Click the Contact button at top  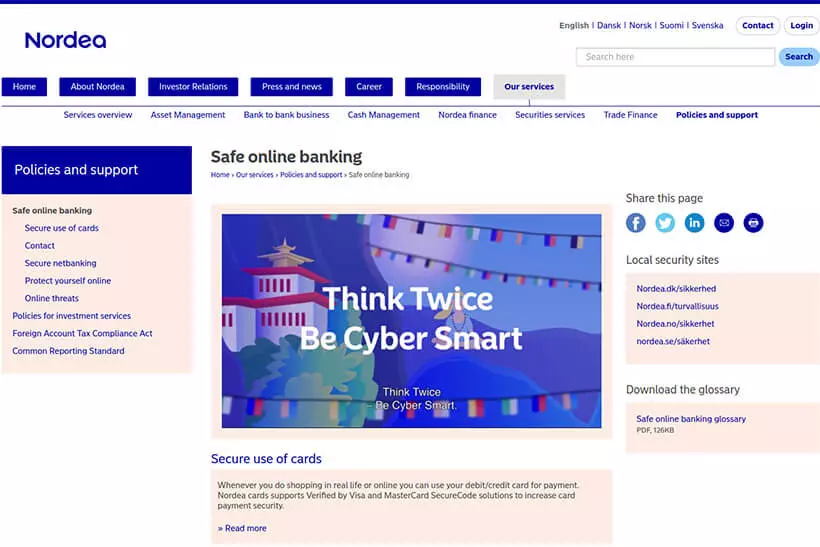(x=757, y=26)
